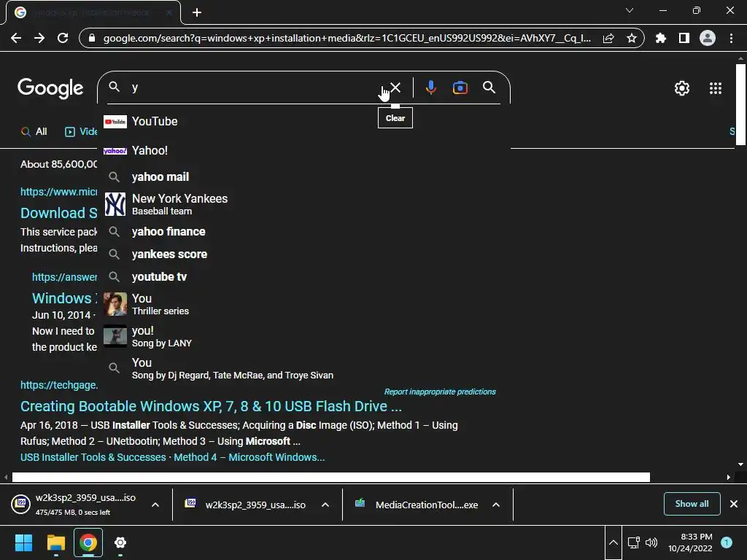747x560 pixels.
Task: Close the current browser tab
Action: [x=169, y=12]
